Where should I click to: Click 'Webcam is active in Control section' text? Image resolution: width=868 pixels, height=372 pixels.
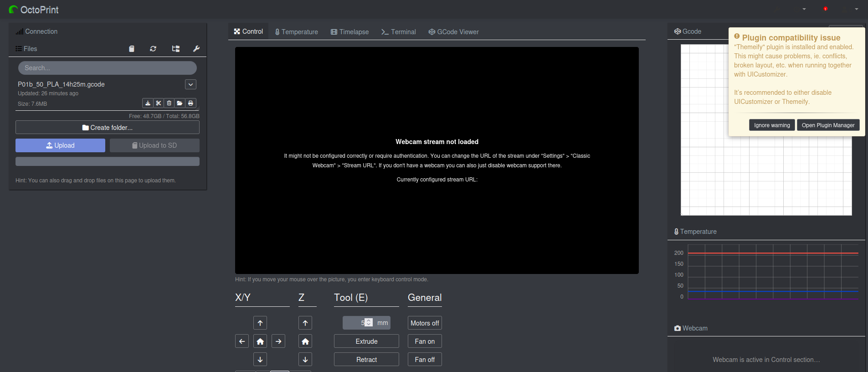[766, 360]
